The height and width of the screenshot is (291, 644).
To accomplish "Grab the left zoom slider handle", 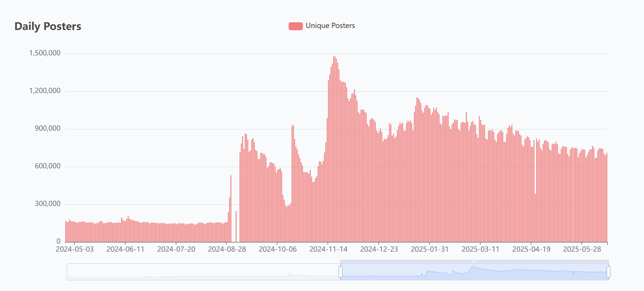I will click(x=340, y=272).
